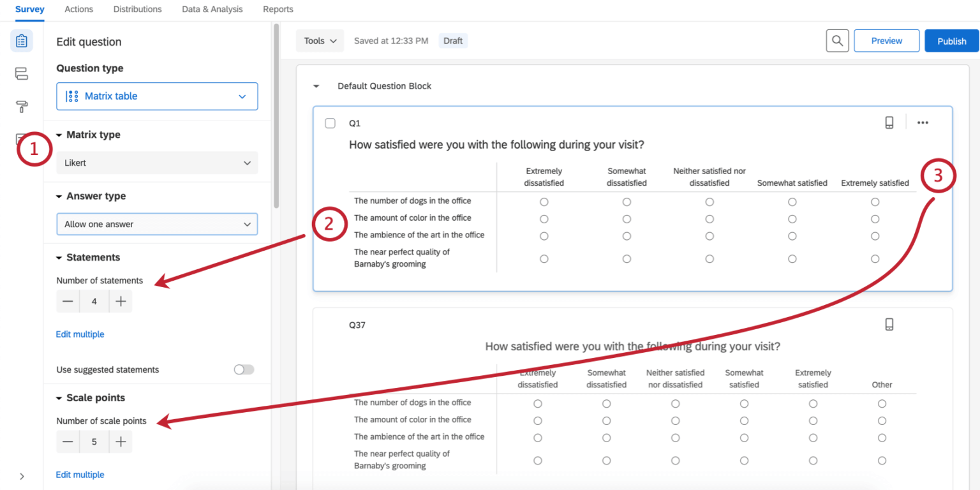Select Extremely satisfied radio for dogs statement
The width and height of the screenshot is (980, 490).
(875, 201)
